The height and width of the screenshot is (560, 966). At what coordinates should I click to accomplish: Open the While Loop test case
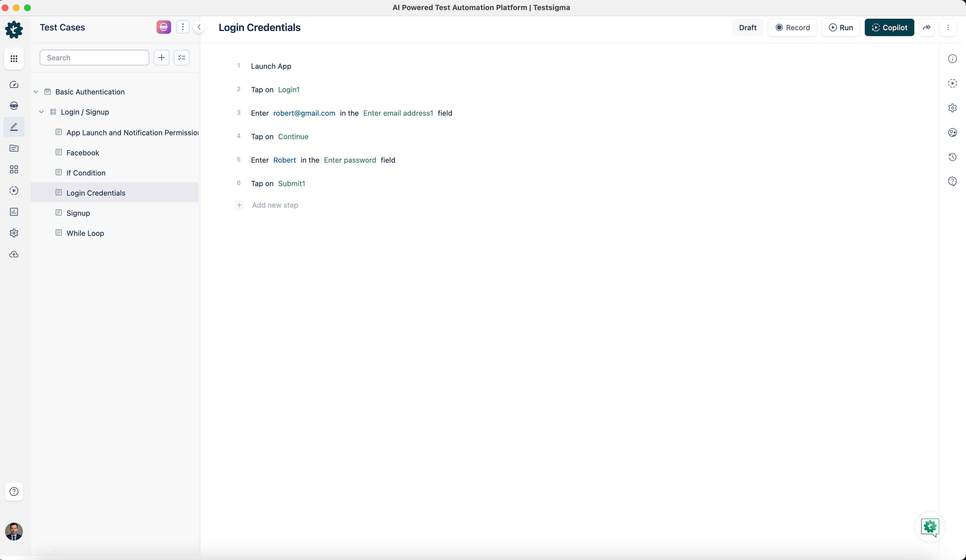pyautogui.click(x=85, y=233)
